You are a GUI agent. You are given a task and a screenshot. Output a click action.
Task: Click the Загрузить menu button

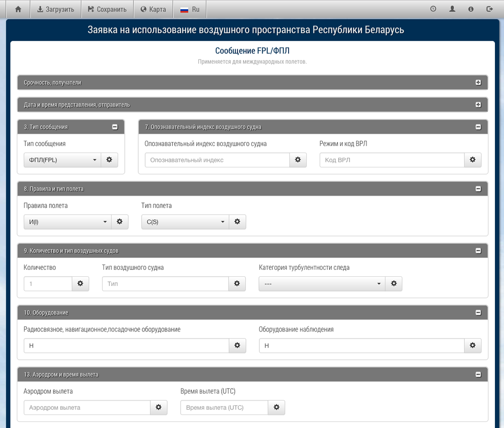(56, 9)
